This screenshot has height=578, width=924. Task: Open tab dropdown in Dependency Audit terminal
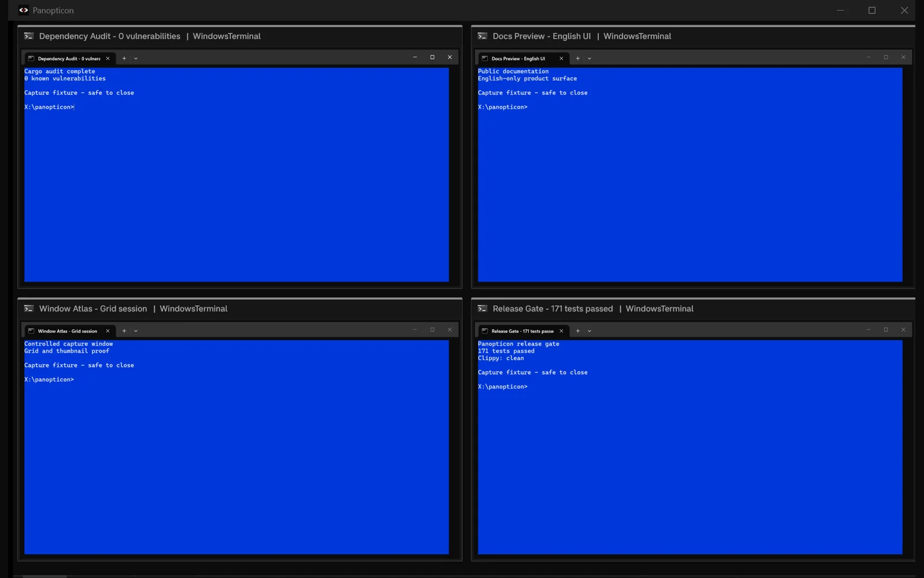[x=136, y=58]
